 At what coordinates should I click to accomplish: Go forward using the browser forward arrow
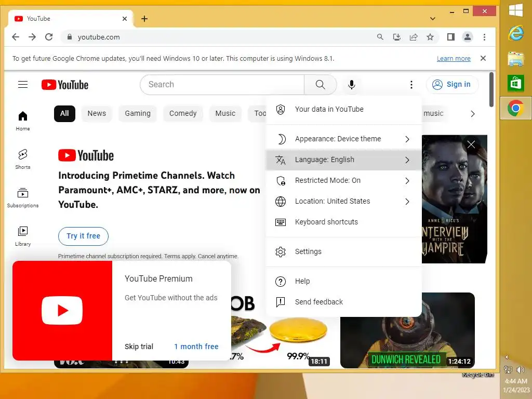(32, 37)
